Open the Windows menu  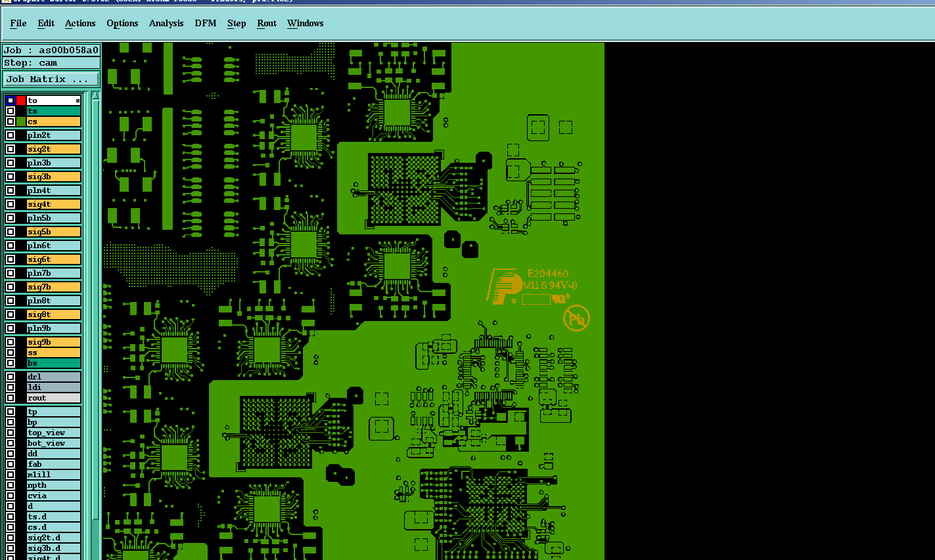306,23
